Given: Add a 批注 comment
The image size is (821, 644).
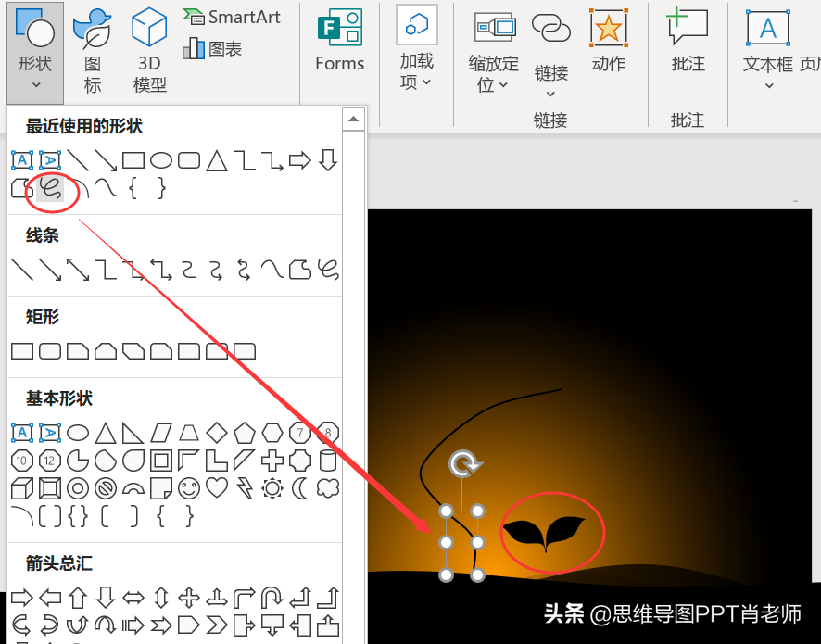Looking at the screenshot, I should [688, 42].
